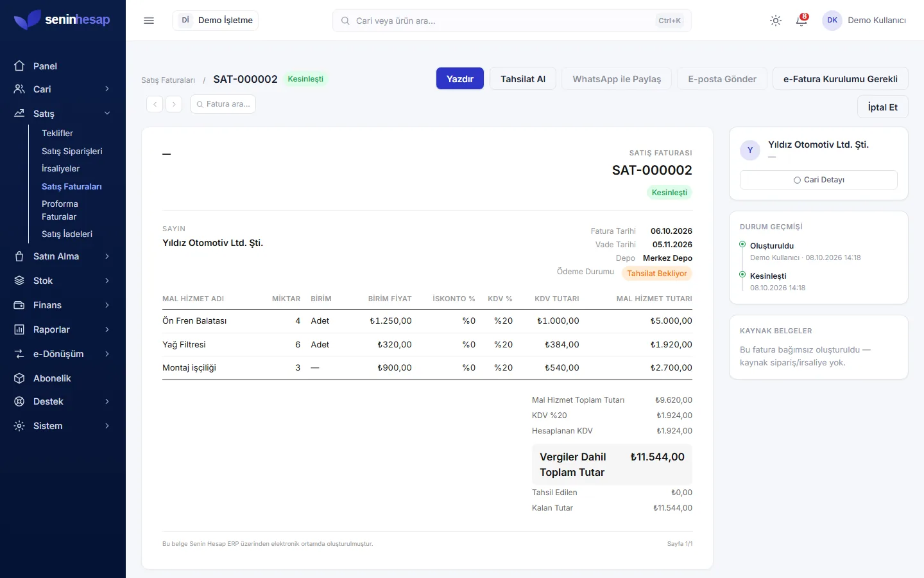Collapse the Satış menu chevron

pos(107,114)
